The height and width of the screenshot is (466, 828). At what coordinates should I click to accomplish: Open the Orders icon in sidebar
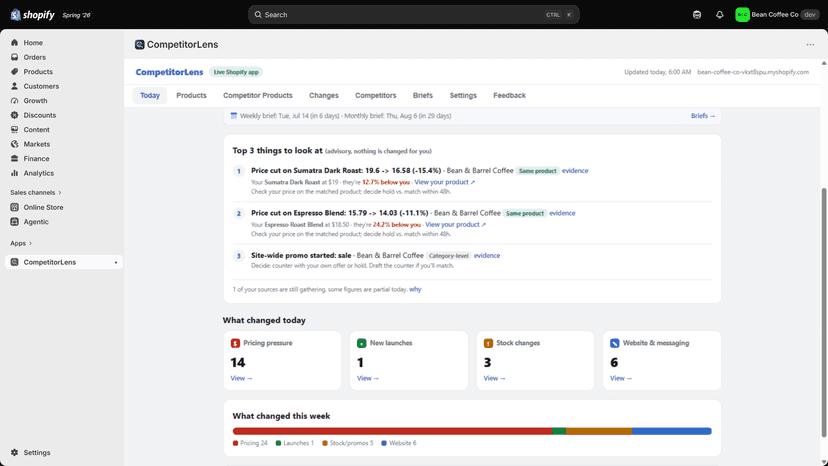pos(14,57)
